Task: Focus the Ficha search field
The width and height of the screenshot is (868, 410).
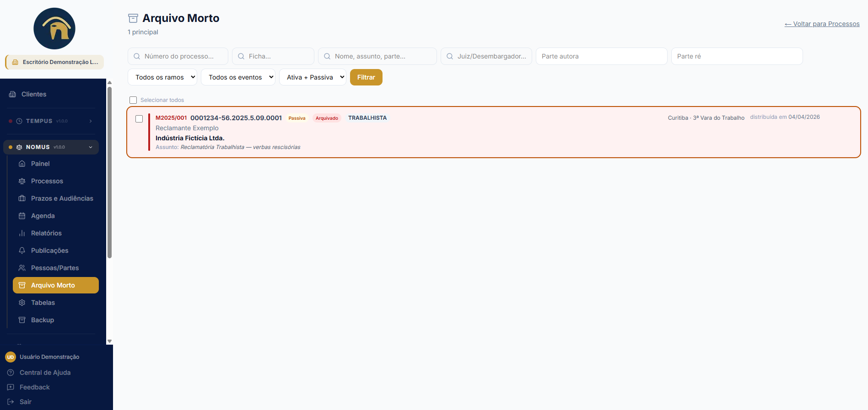Action: tap(273, 56)
